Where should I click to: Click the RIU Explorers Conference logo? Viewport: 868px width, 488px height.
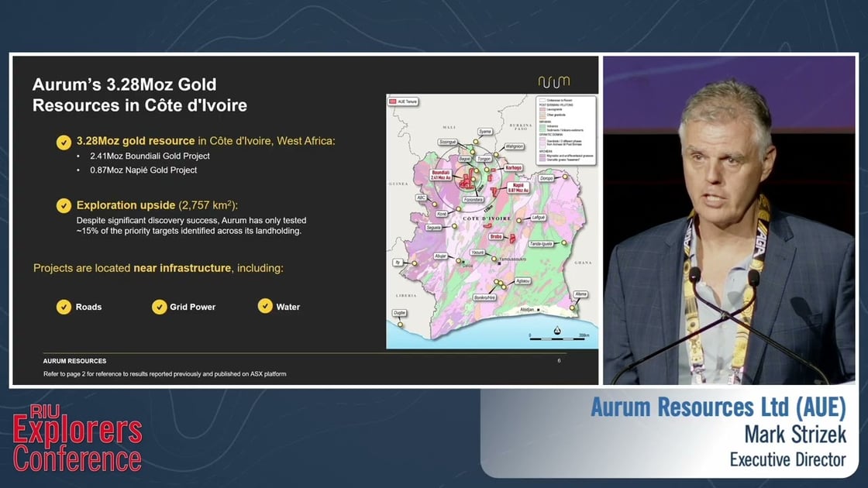[x=77, y=439]
